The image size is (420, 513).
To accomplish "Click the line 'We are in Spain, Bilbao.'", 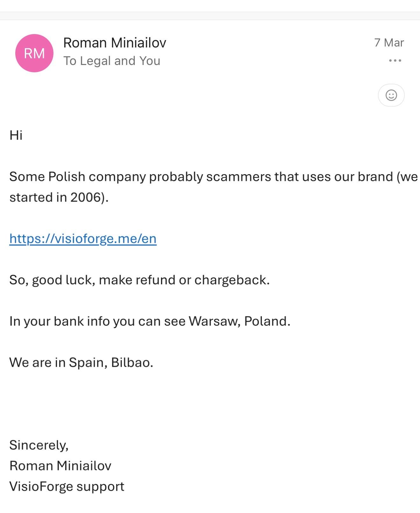I will point(81,362).
